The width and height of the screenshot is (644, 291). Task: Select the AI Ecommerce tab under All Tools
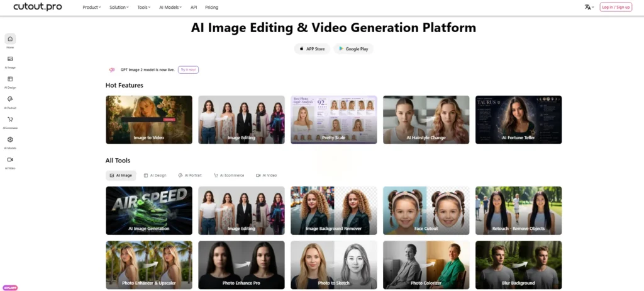click(229, 175)
